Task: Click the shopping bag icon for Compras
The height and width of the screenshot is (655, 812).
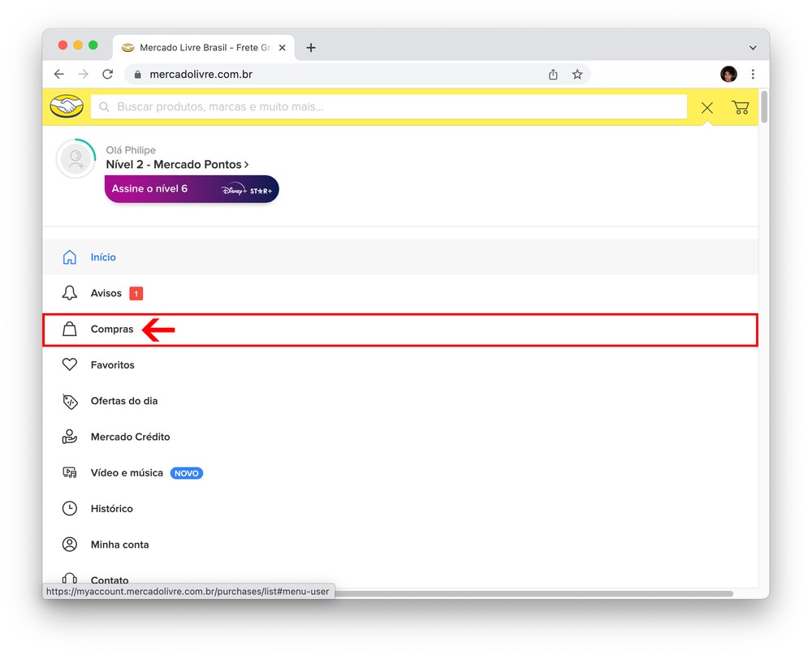Action: (69, 329)
